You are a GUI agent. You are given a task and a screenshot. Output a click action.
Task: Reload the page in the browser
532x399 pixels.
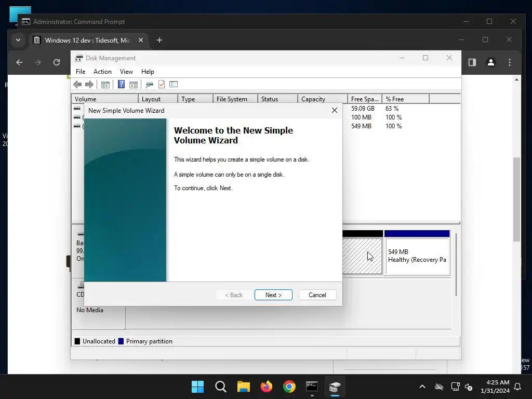tap(56, 62)
